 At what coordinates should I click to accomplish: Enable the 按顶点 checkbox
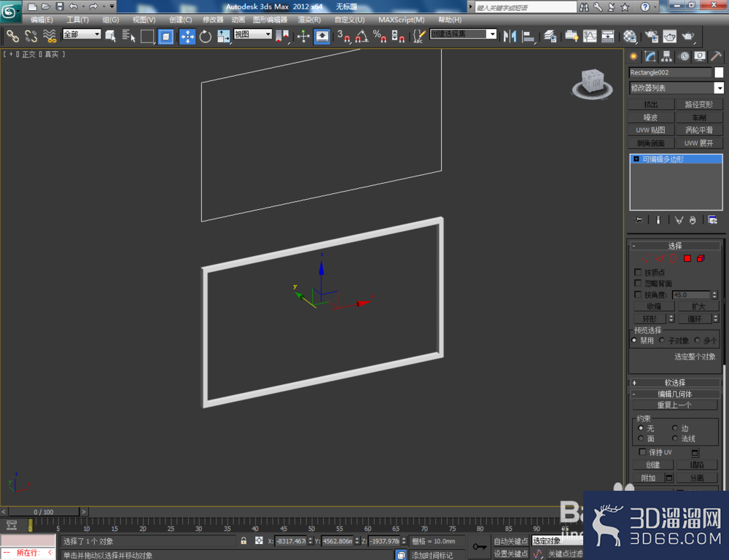pos(638,272)
